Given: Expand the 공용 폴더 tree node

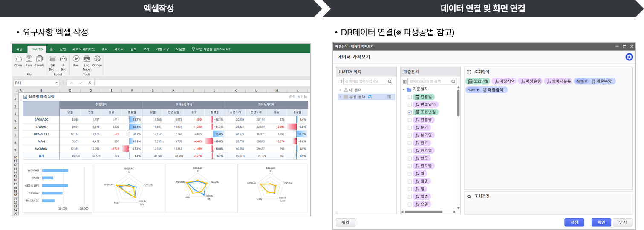Looking at the screenshot, I should 340,97.
